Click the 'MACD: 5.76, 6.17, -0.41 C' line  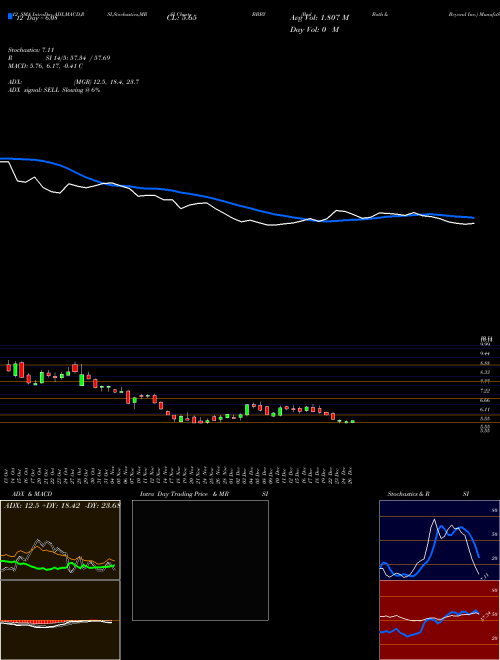pos(45,66)
